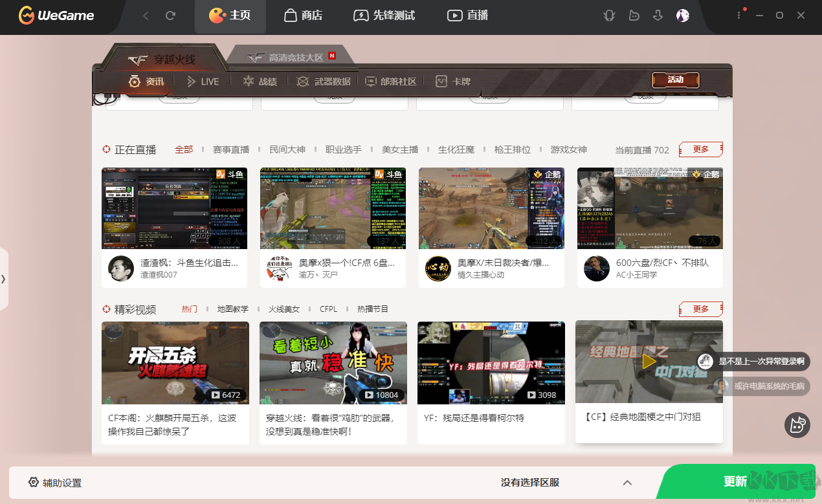Open 辅助设置 assist settings
This screenshot has width=822, height=504.
(x=55, y=483)
